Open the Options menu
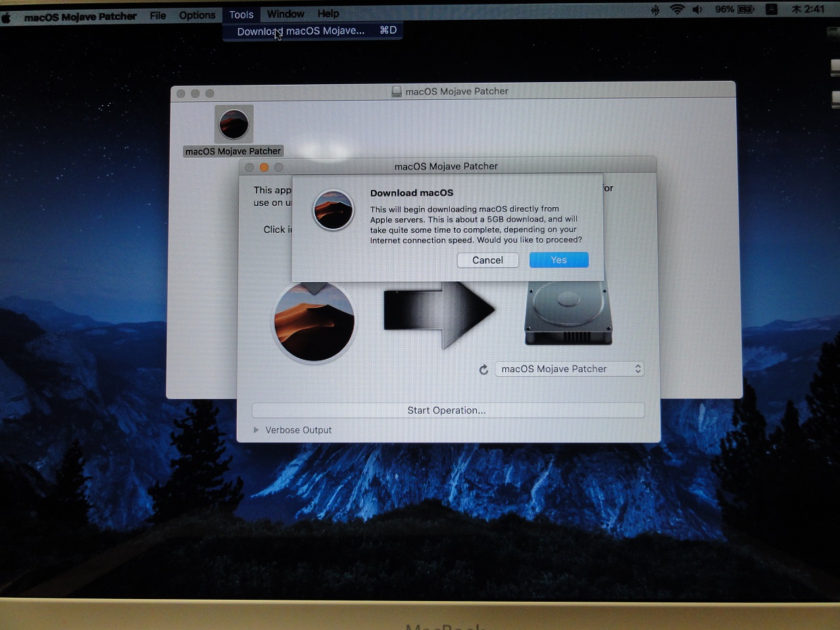 pos(197,15)
